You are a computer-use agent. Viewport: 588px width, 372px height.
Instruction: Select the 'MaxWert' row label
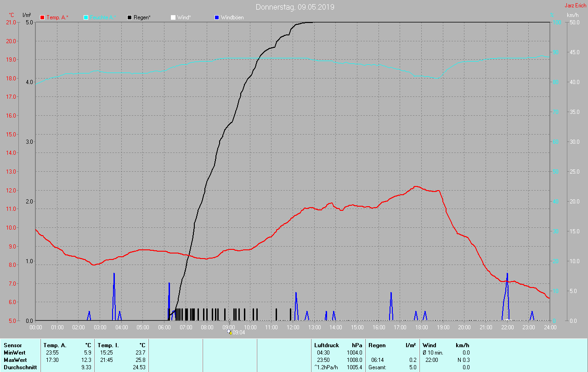[x=15, y=360]
